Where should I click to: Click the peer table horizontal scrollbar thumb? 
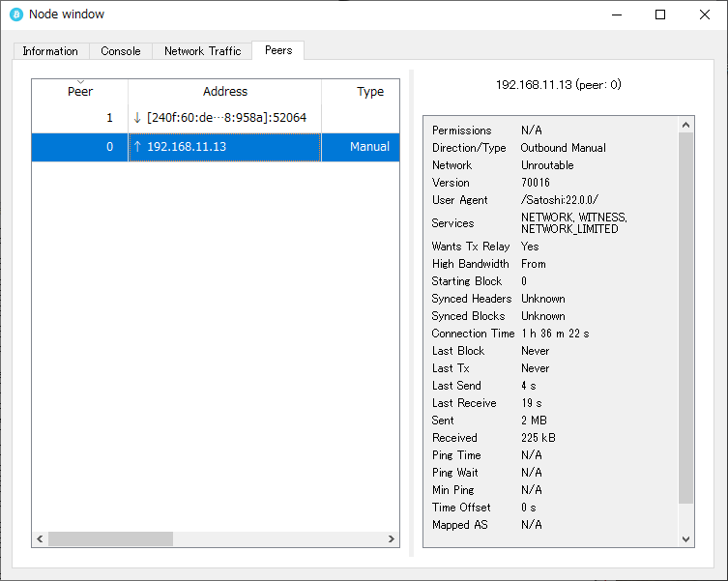click(x=110, y=538)
